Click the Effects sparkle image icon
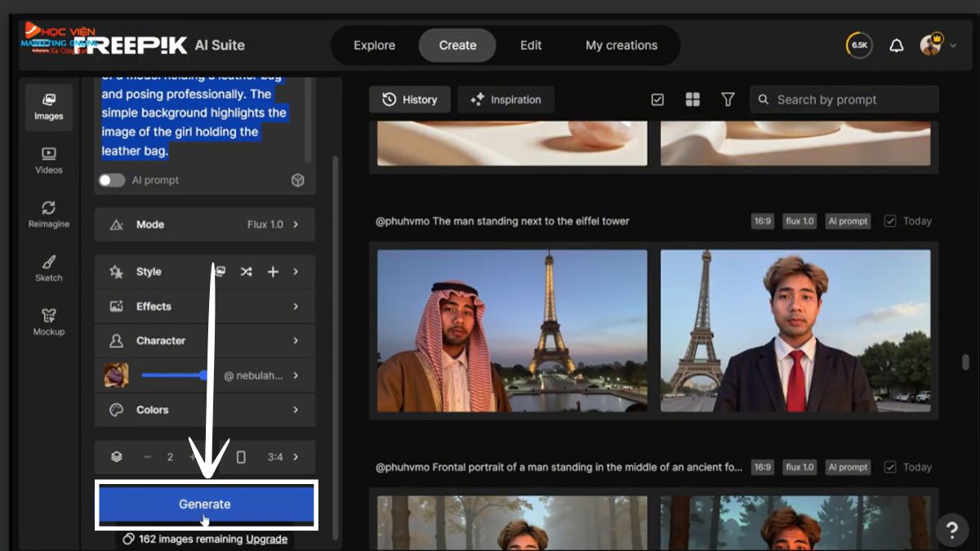The height and width of the screenshot is (551, 980). pos(117,306)
